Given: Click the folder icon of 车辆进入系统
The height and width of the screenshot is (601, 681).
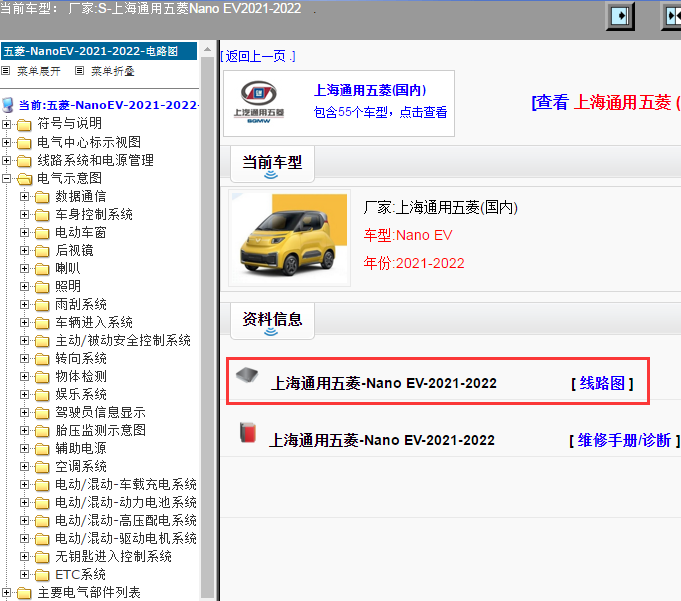Looking at the screenshot, I should [42, 323].
